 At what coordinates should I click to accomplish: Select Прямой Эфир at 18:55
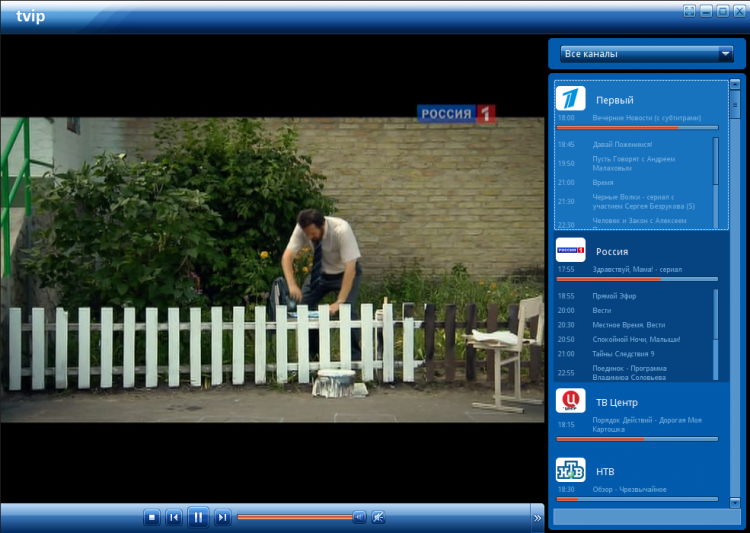(614, 296)
